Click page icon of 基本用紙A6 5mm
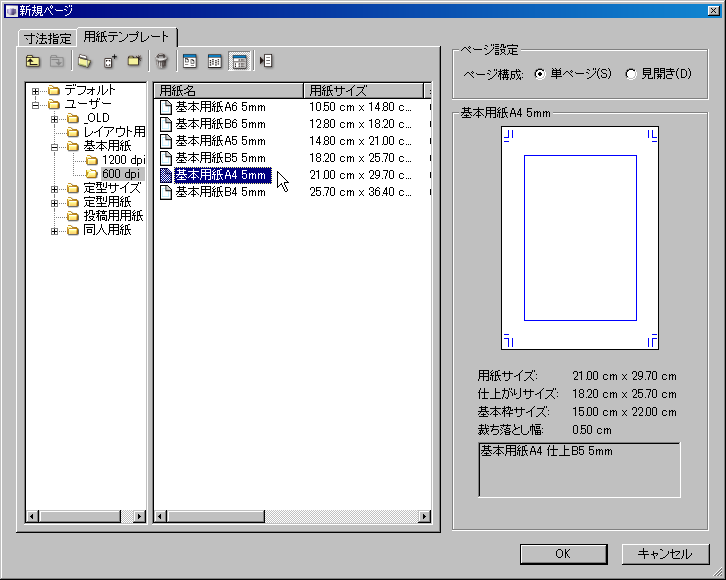 (x=166, y=107)
